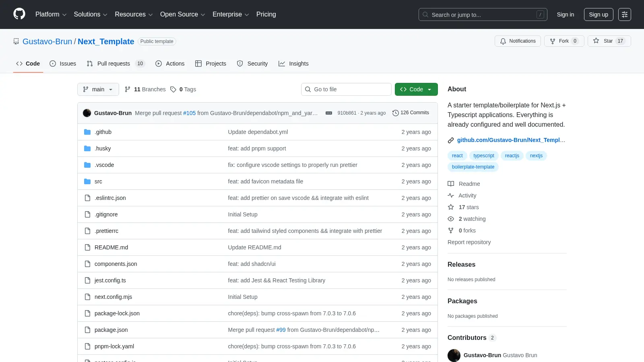The image size is (644, 362).
Task: Open the green Code clone dropdown
Action: click(x=416, y=89)
